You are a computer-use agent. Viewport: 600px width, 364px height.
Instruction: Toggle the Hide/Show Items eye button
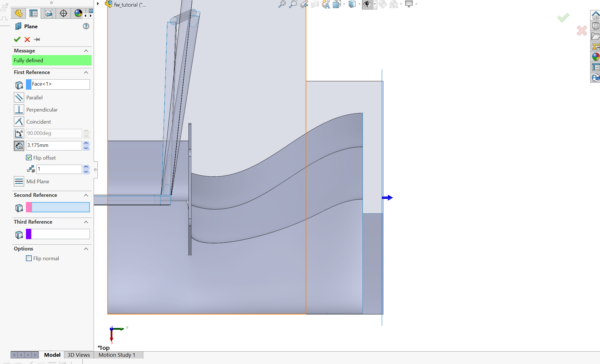click(x=367, y=4)
